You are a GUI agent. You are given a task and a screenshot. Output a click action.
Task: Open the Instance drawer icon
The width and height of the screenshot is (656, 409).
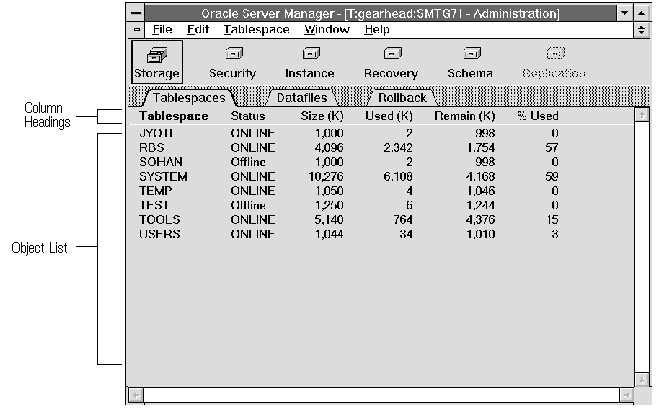[310, 62]
